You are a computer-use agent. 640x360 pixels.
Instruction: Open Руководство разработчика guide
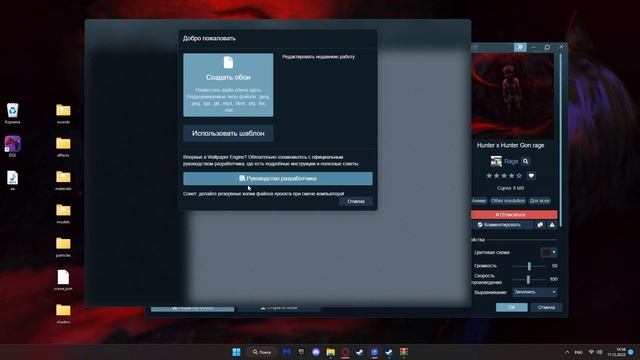pyautogui.click(x=278, y=178)
